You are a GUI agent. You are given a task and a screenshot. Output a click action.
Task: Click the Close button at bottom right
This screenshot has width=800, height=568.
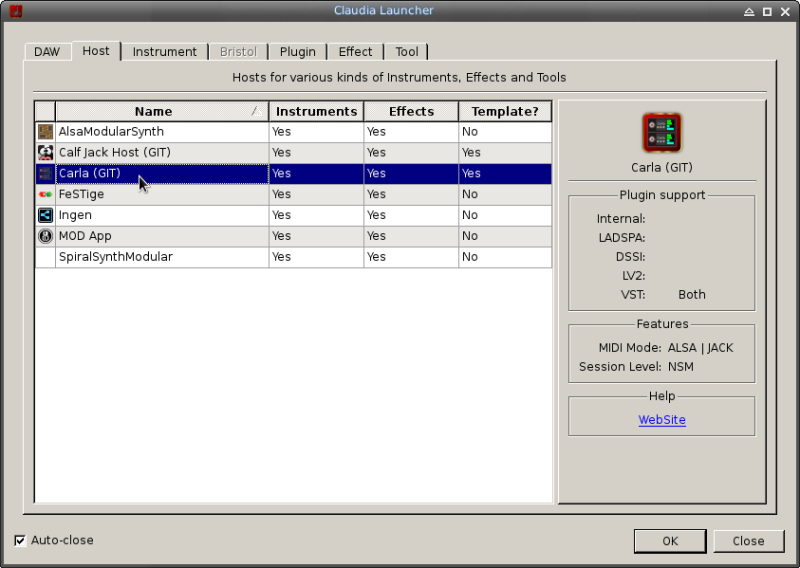pos(748,541)
